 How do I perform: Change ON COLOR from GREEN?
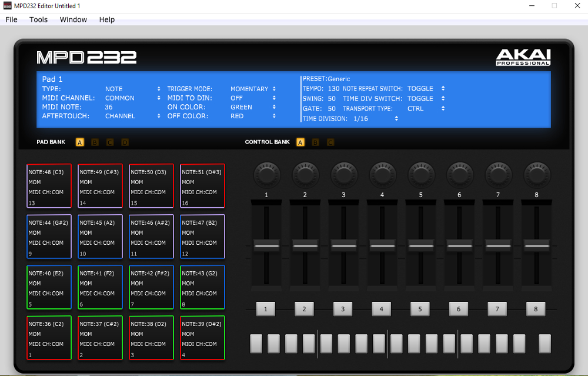point(274,107)
